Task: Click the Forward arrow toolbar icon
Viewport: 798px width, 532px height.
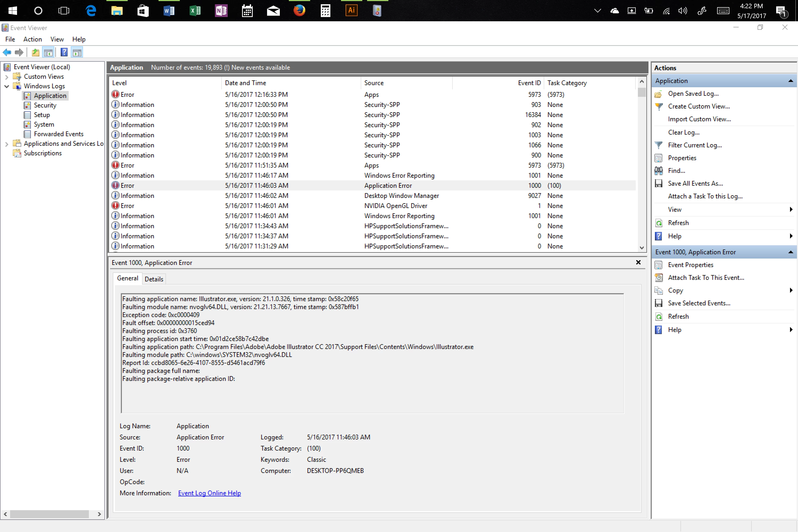Action: (x=19, y=52)
